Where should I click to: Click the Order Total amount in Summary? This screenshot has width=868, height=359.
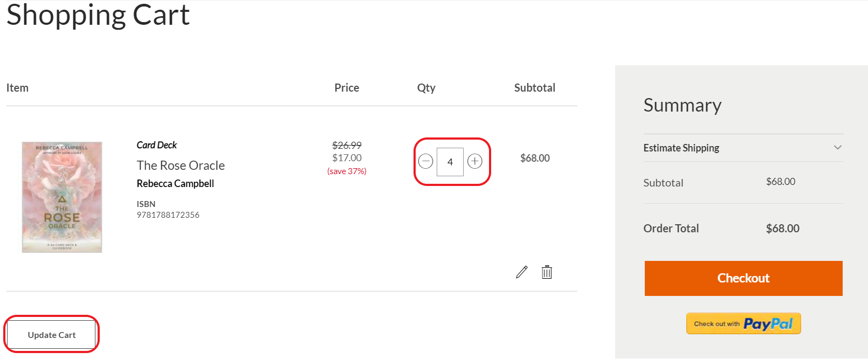click(782, 229)
